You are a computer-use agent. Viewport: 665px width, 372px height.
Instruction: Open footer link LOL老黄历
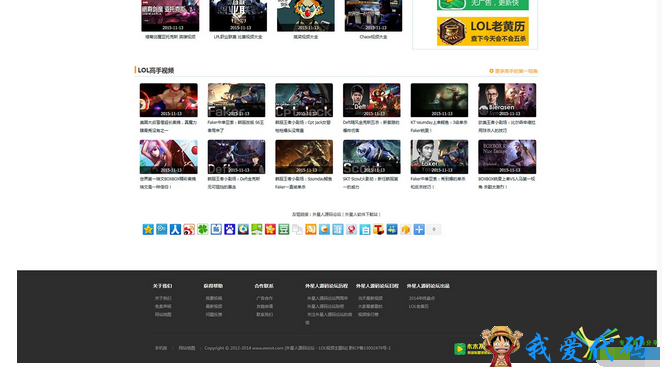pos(419,307)
